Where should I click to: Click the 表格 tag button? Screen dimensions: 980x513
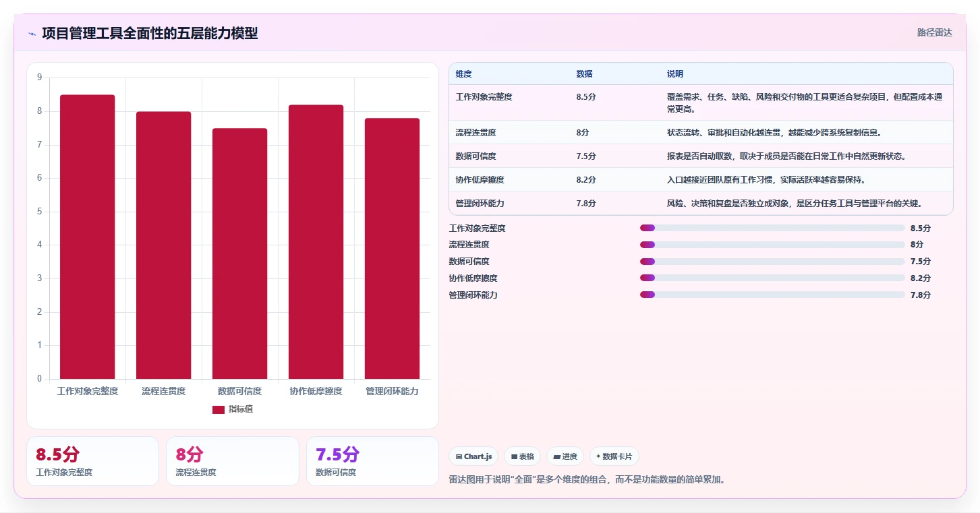pos(523,456)
